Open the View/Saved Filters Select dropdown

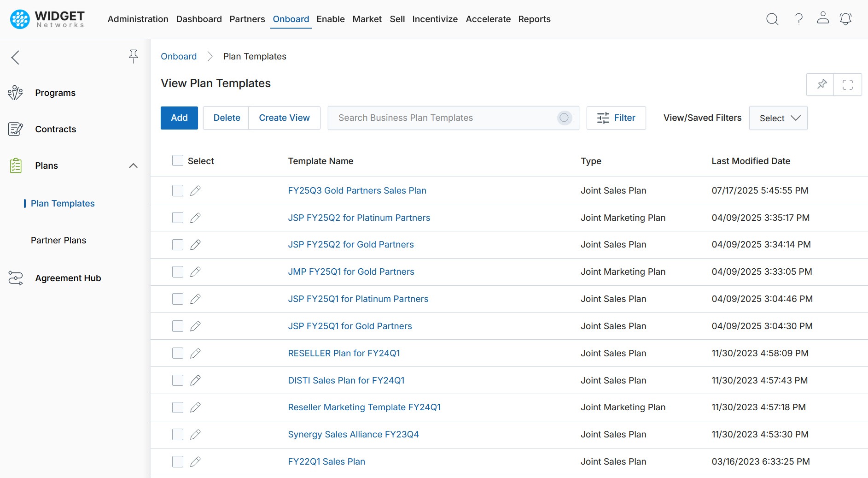click(x=778, y=118)
